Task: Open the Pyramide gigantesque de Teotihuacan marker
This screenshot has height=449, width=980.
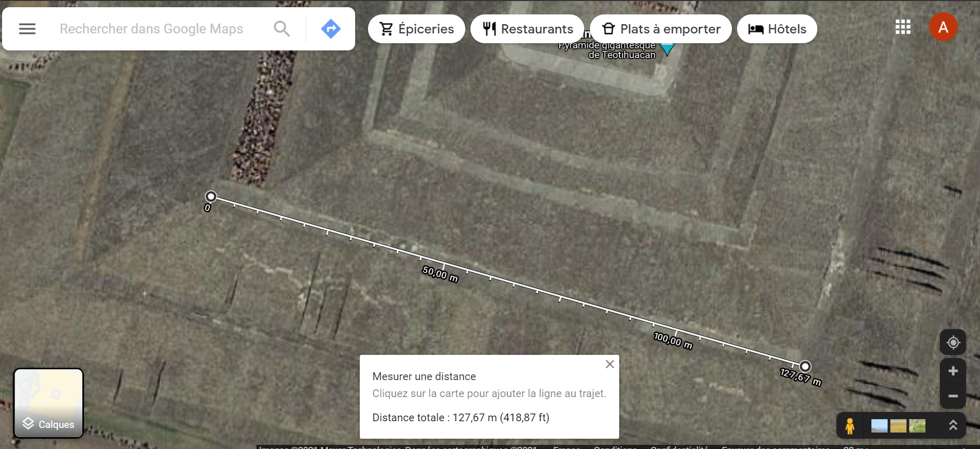Action: tap(667, 49)
